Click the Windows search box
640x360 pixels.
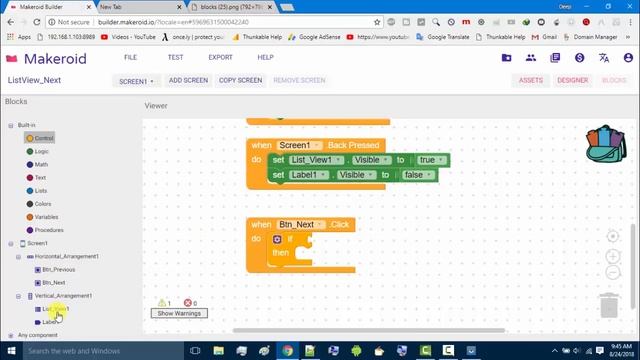pyautogui.click(x=104, y=351)
